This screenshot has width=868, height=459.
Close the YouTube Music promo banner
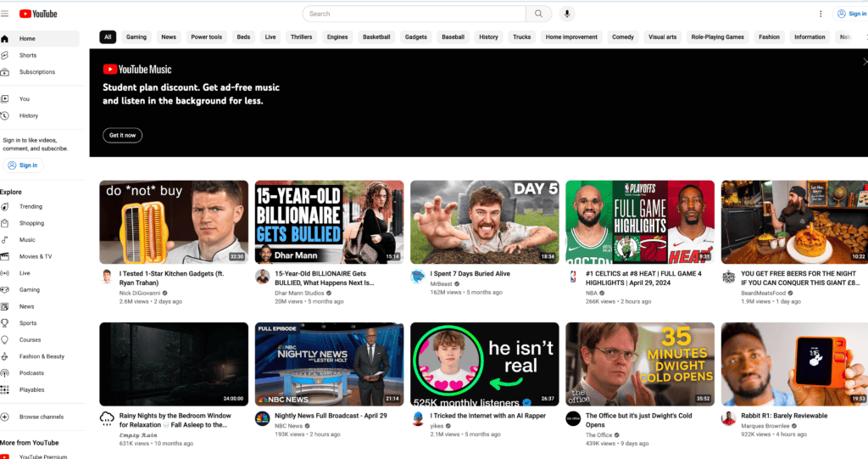(865, 62)
